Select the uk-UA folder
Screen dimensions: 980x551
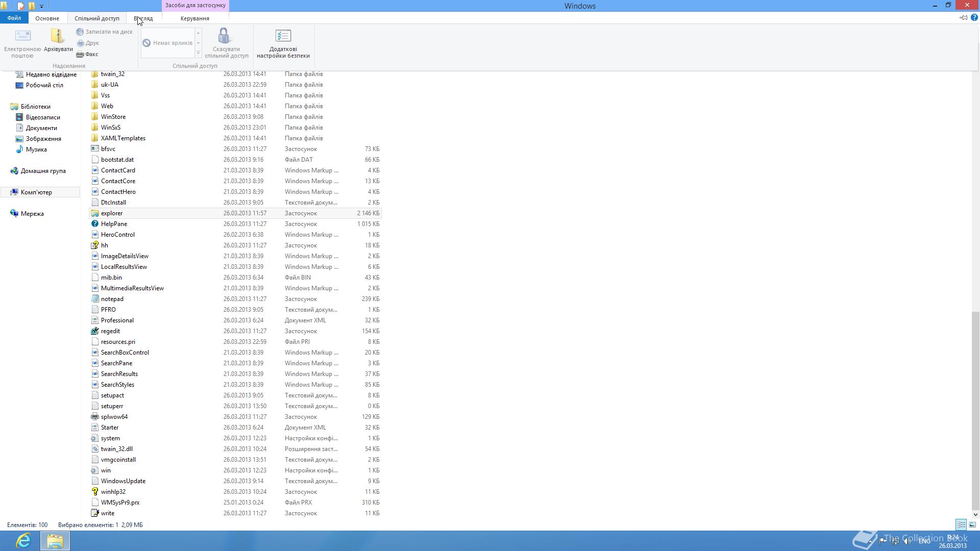coord(110,85)
